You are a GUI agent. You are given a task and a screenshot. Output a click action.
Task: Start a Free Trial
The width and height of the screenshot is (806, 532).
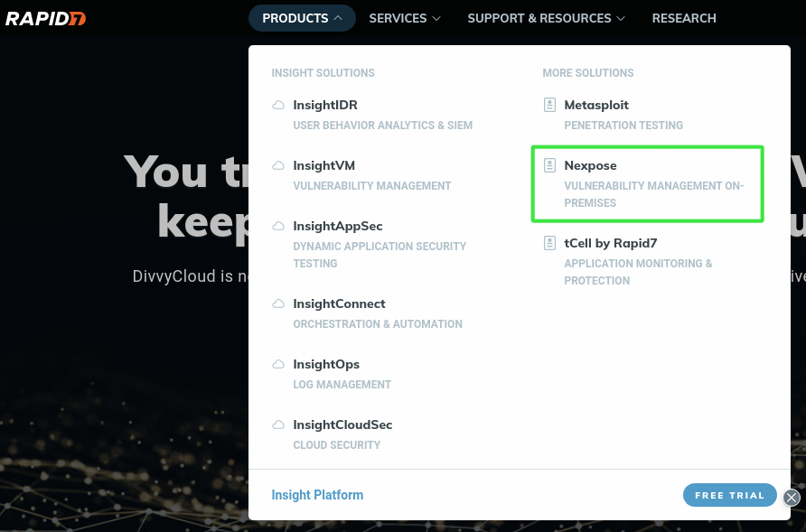click(729, 495)
